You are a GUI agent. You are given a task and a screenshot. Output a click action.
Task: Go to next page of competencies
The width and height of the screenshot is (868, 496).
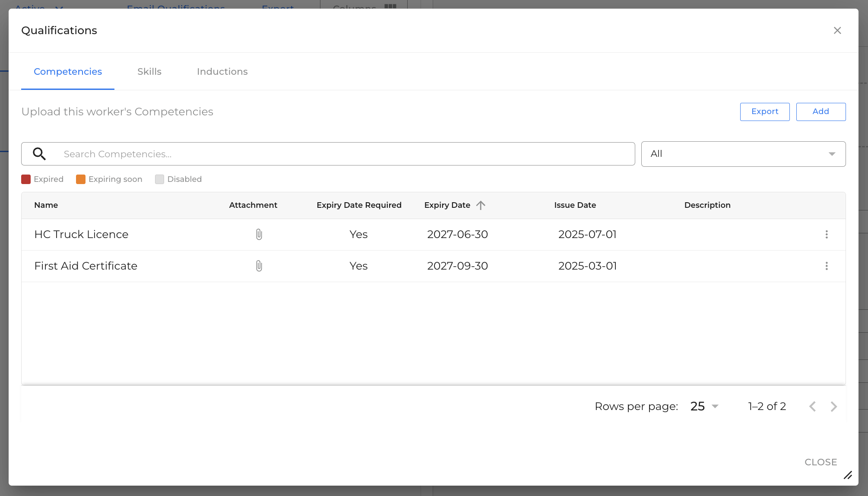(x=834, y=406)
